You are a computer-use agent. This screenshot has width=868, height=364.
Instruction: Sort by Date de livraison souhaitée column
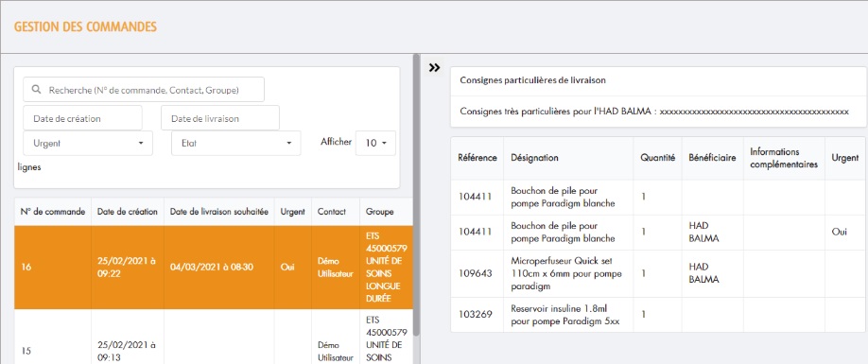click(x=219, y=212)
